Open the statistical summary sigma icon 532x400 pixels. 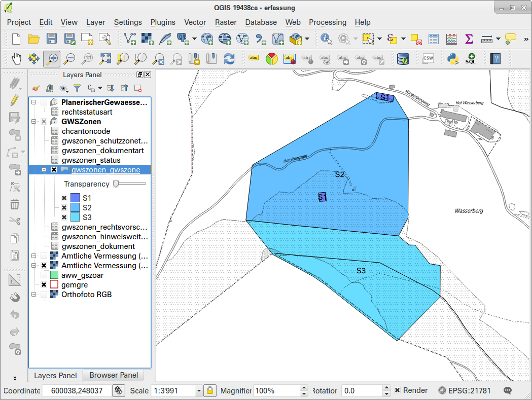pos(469,39)
